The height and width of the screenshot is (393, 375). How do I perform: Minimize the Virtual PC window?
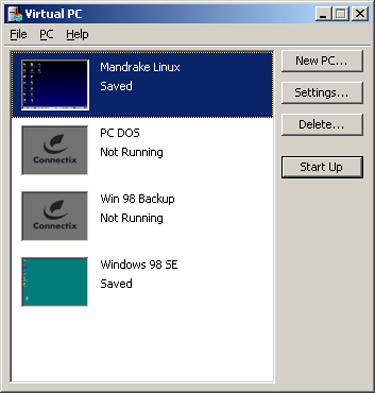[323, 14]
